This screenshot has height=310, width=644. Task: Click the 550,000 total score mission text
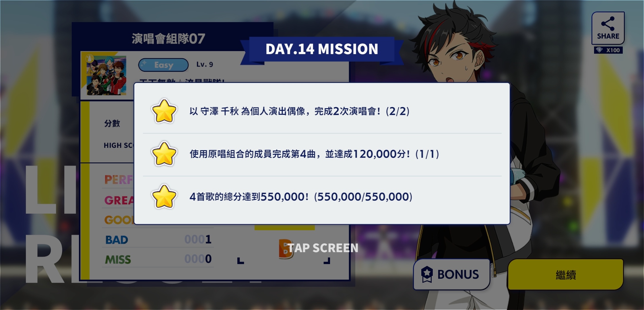pyautogui.click(x=301, y=197)
